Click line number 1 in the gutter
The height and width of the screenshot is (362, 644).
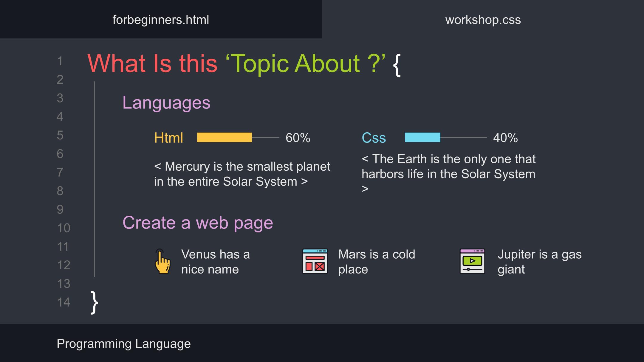(60, 61)
